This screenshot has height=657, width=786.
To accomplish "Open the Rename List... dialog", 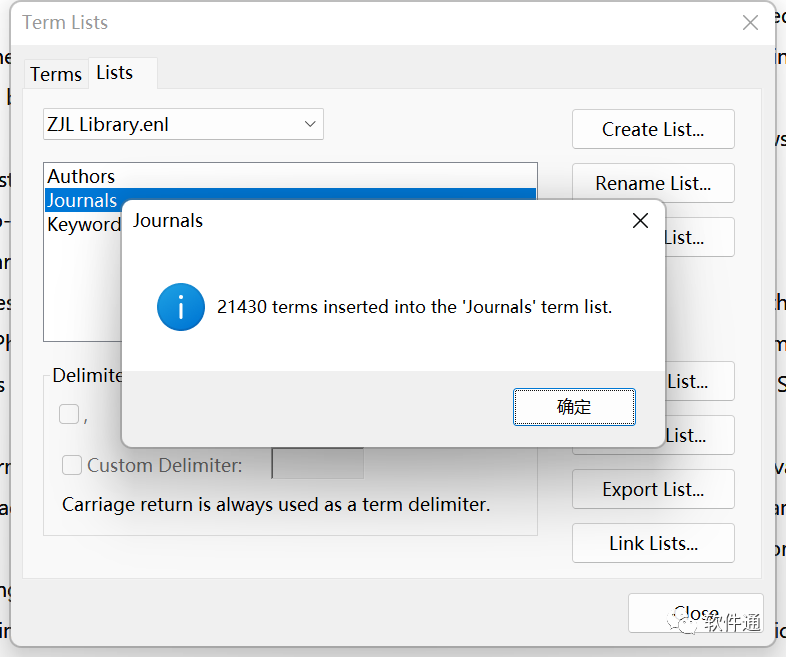I will pos(653,183).
